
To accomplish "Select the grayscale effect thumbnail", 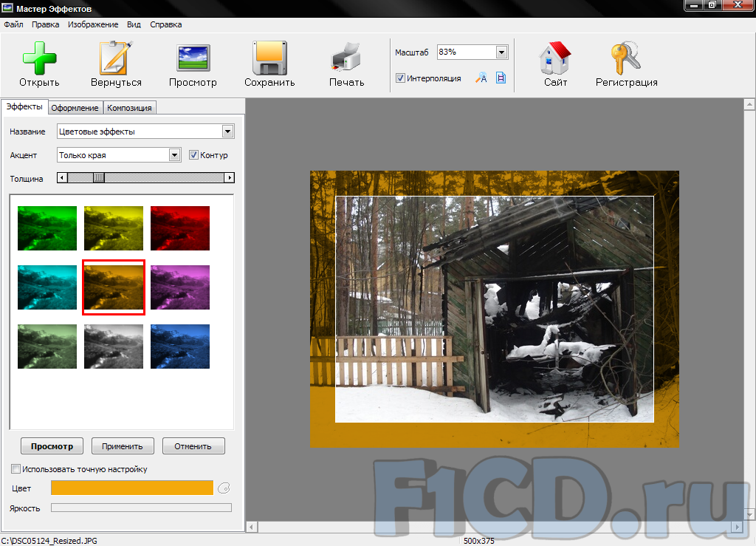I will point(114,347).
